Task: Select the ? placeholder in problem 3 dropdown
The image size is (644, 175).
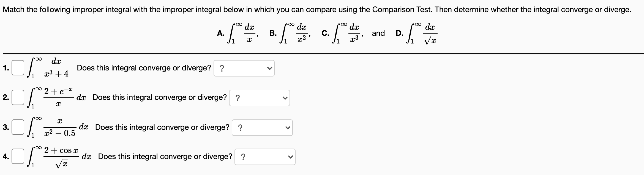Action: click(x=241, y=127)
